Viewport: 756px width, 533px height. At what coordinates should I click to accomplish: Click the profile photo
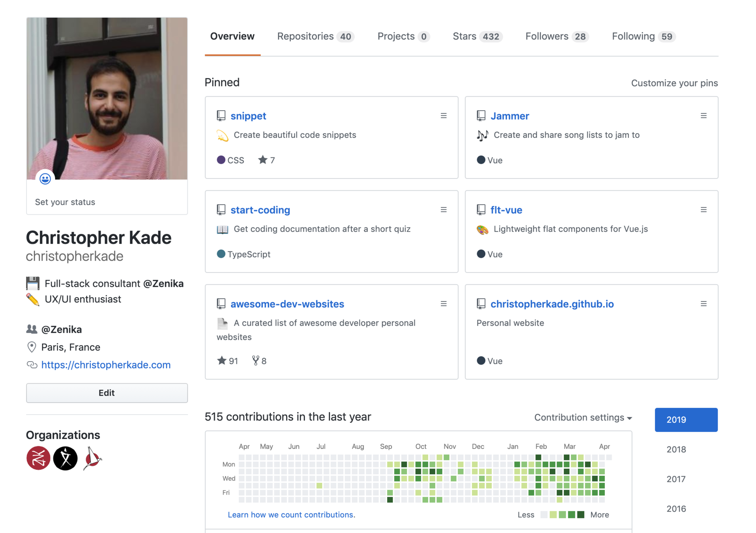tap(107, 98)
